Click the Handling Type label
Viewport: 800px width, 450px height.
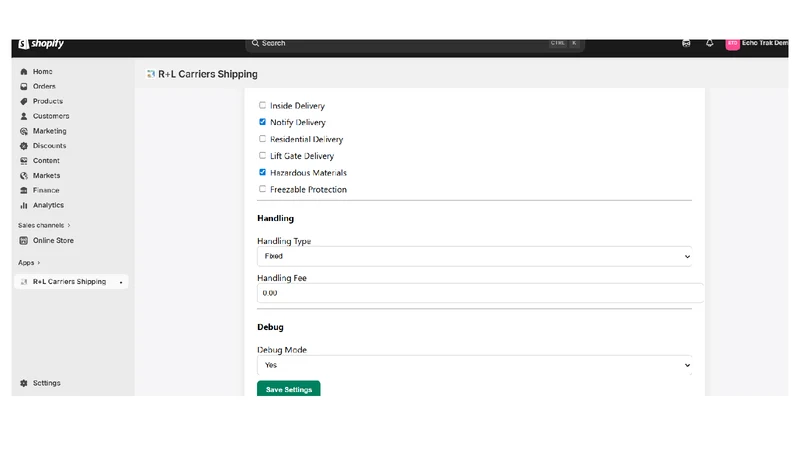tap(284, 241)
